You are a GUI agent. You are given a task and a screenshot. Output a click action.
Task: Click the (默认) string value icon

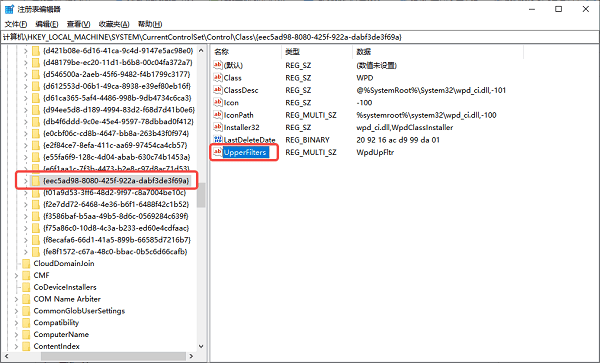(x=218, y=65)
